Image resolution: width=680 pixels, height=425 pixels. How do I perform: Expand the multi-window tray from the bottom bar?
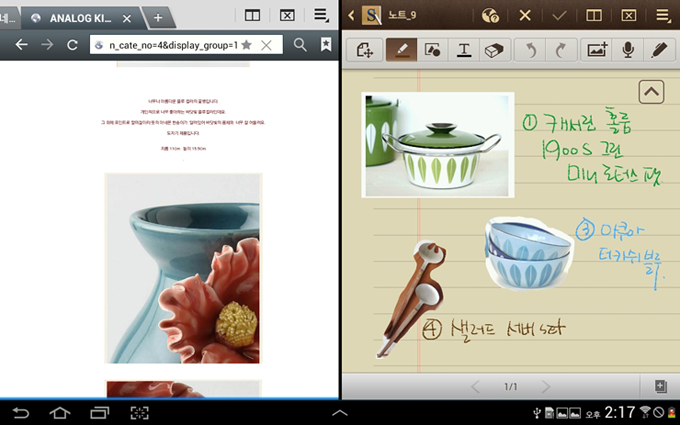[340, 412]
